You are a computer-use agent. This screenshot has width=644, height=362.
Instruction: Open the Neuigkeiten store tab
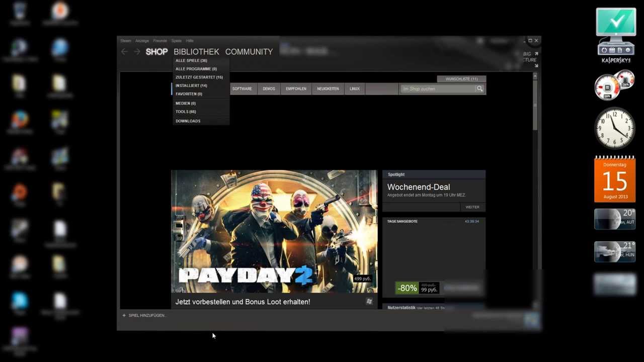[x=328, y=89]
